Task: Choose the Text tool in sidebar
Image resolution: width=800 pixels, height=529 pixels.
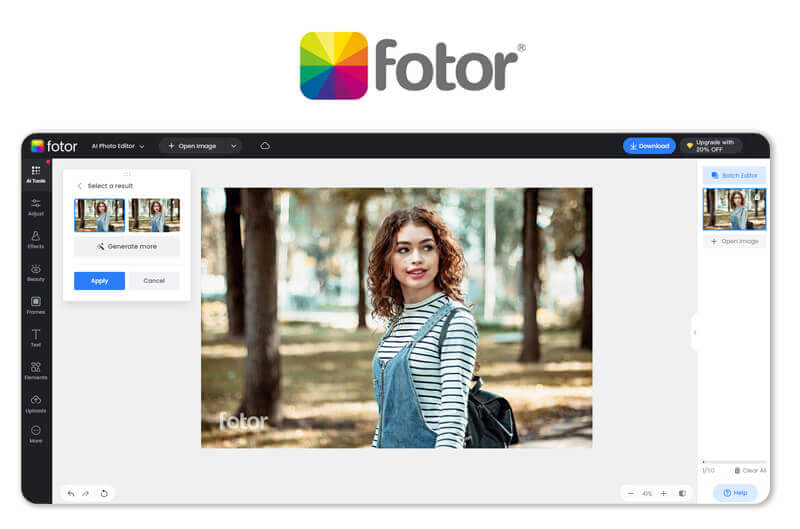Action: (x=36, y=338)
